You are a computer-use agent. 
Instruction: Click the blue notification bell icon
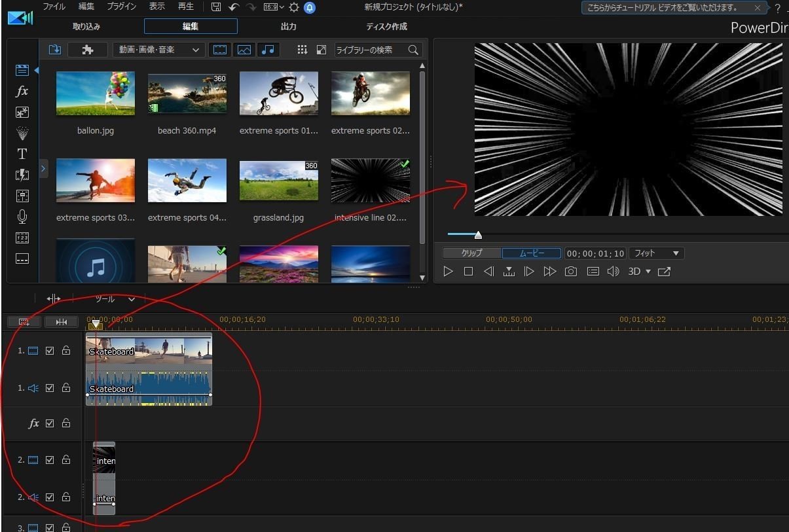point(310,7)
